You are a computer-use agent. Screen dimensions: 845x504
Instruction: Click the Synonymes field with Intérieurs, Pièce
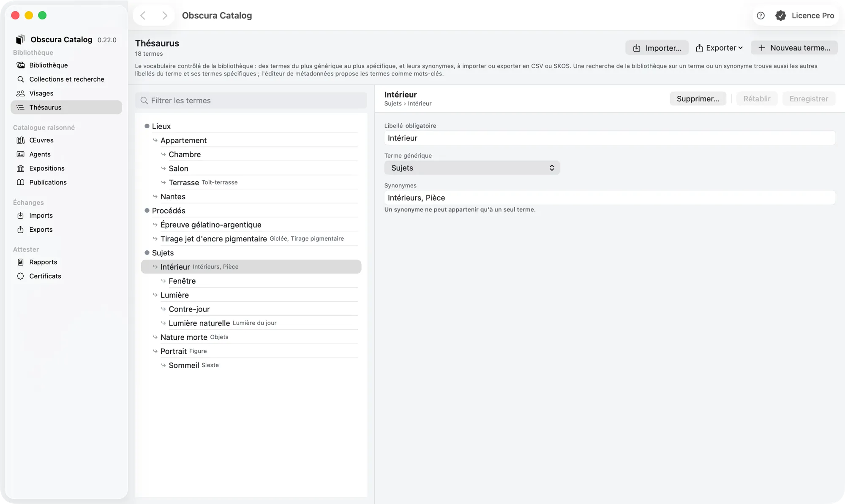(x=610, y=198)
